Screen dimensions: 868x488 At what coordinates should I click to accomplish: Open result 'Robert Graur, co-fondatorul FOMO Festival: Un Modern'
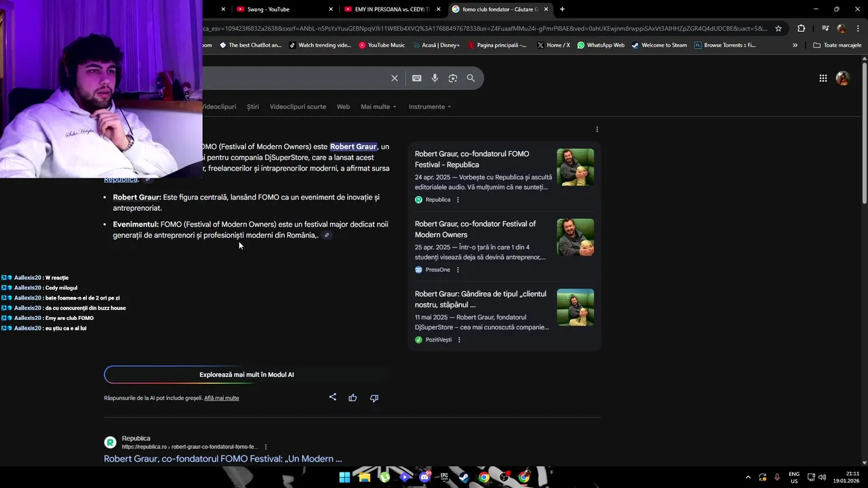(223, 459)
